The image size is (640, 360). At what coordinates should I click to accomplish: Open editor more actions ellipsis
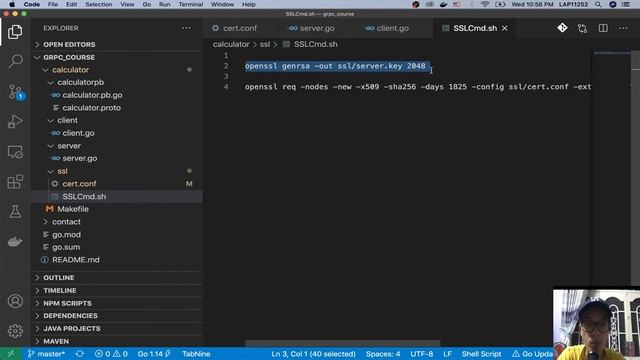pos(623,28)
